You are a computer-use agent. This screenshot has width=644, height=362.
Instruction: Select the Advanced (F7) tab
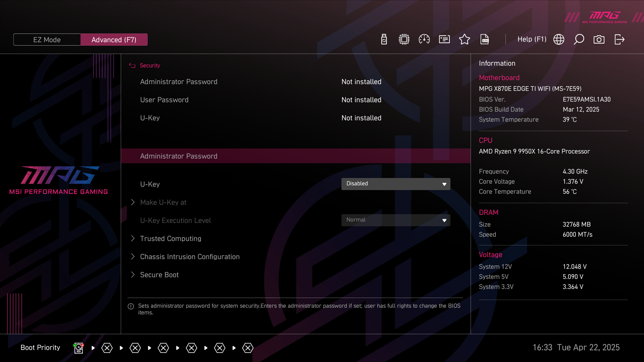[x=114, y=40]
